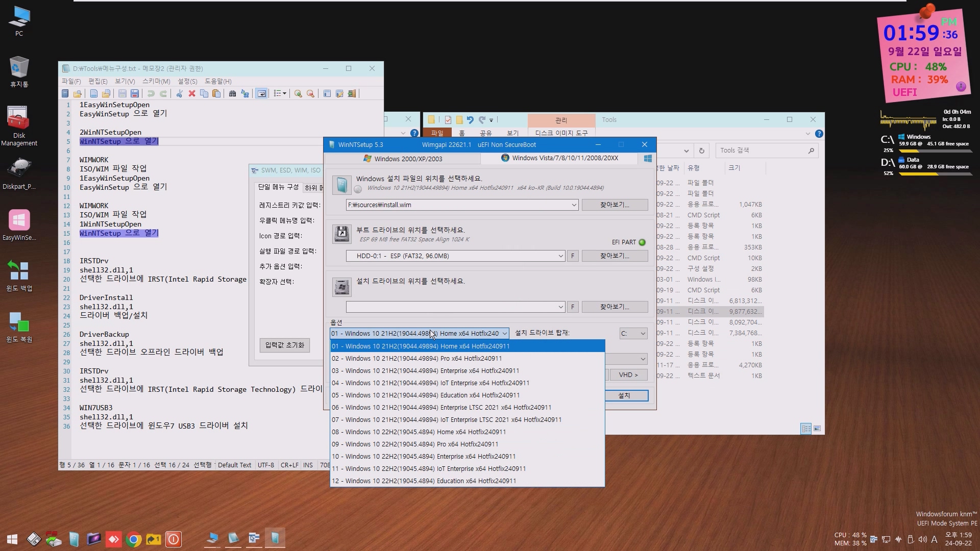980x551 pixels.
Task: Click the Copy icon in Notepad2 toolbar
Action: click(x=204, y=93)
